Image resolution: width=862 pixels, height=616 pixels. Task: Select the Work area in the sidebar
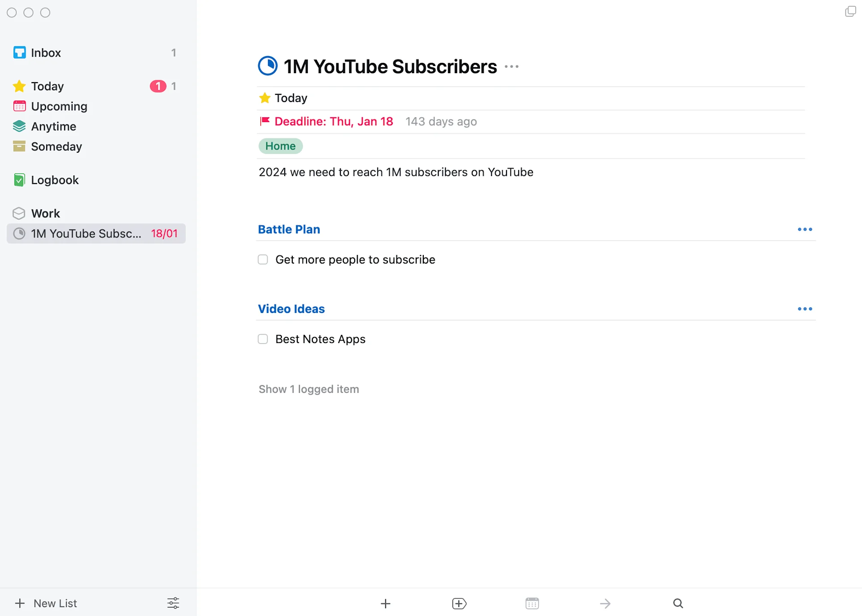[45, 213]
